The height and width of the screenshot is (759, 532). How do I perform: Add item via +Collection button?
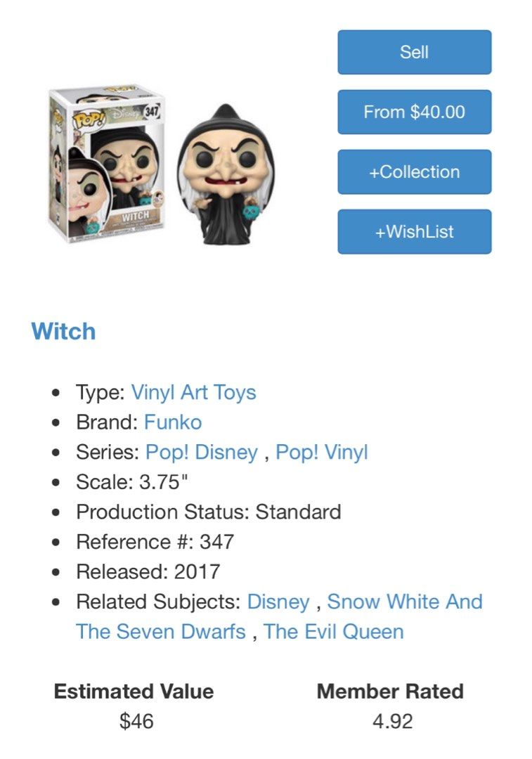tap(415, 172)
